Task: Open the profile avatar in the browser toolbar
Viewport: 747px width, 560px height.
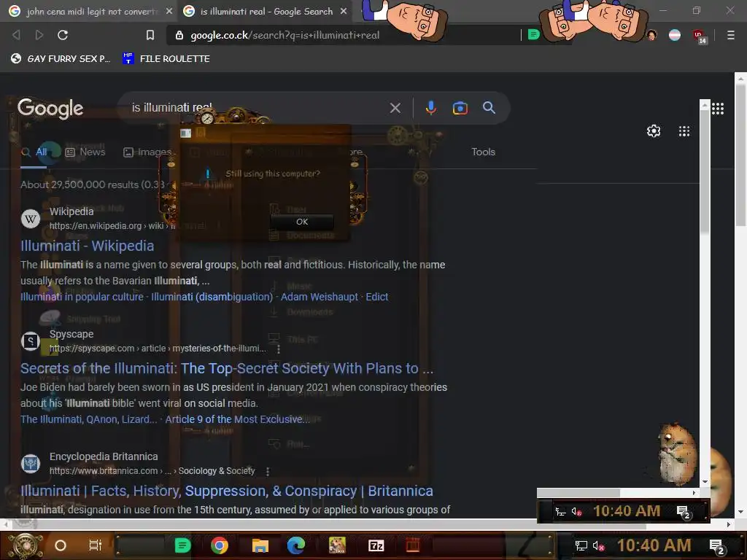Action: [651, 35]
